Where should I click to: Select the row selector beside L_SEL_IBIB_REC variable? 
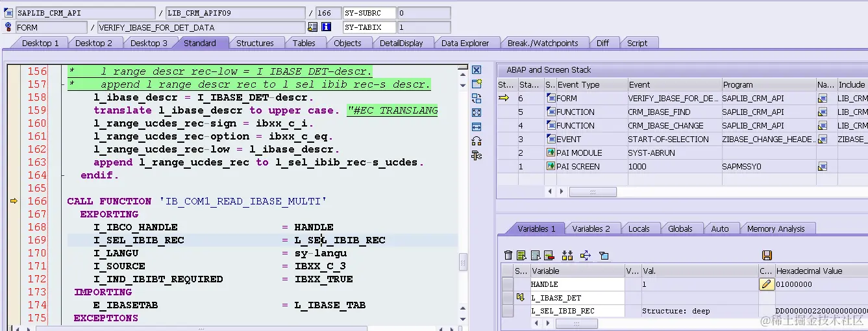coord(508,311)
